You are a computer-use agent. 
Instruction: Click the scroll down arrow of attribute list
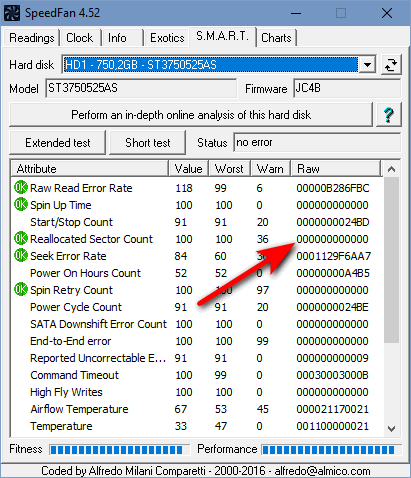[x=391, y=428]
